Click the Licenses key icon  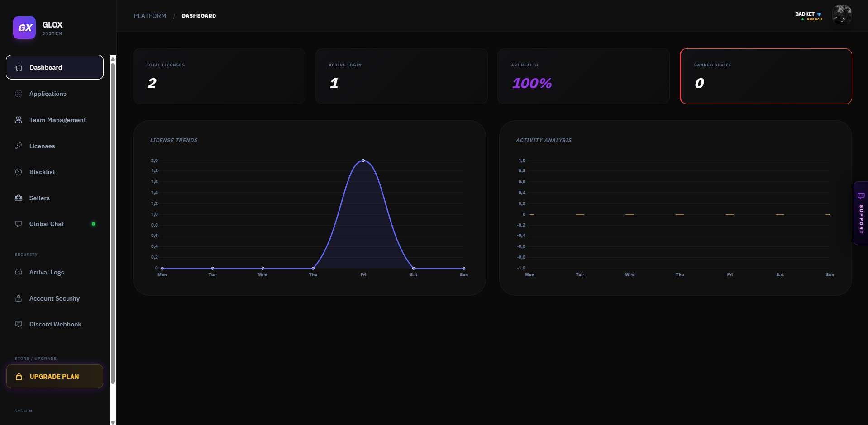click(19, 146)
